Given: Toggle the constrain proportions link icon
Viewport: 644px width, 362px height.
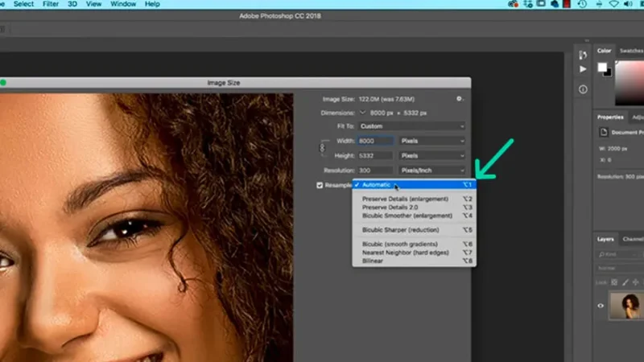Looking at the screenshot, I should (323, 148).
